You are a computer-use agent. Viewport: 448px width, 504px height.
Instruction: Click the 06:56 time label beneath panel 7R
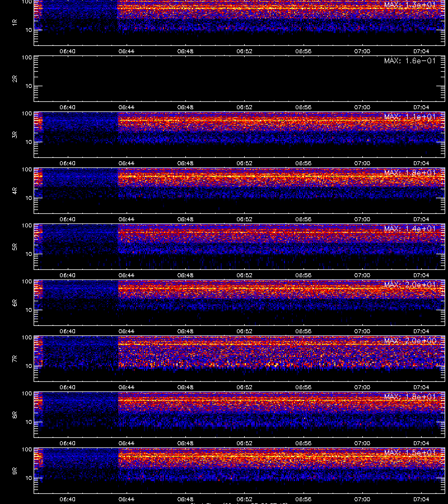tap(304, 388)
